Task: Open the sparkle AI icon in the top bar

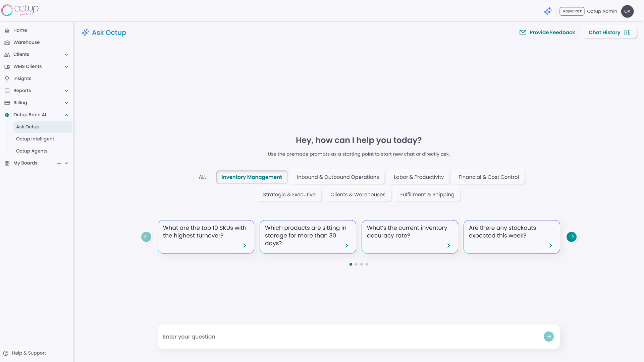Action: point(548,11)
